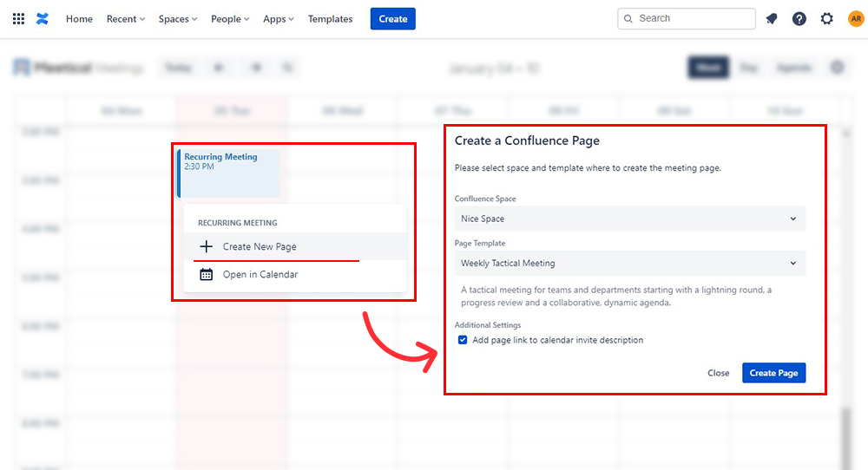Open the Apps menu
Viewport: 868px width, 470px height.
click(x=279, y=19)
